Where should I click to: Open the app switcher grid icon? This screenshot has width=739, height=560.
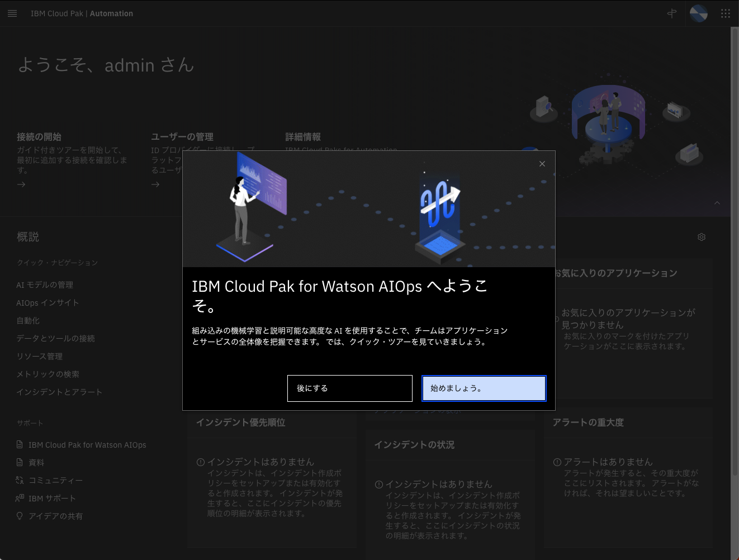(x=726, y=13)
